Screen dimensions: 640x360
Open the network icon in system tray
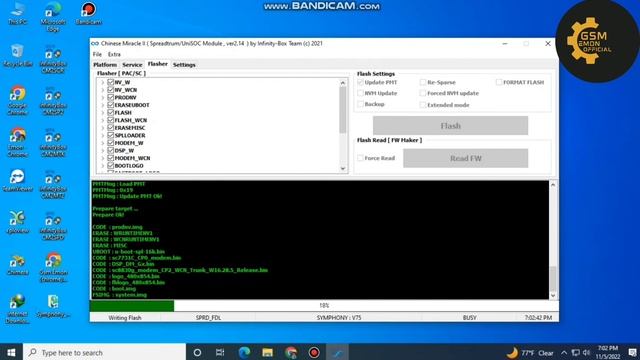pyautogui.click(x=576, y=353)
